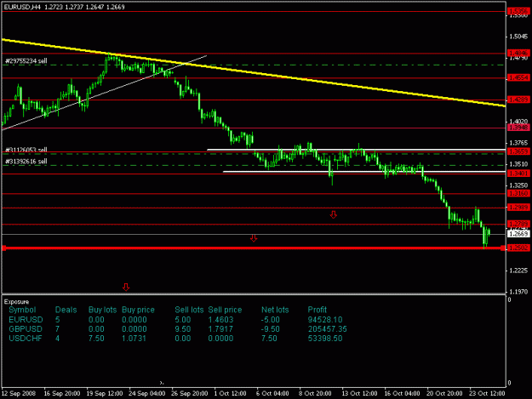The image size is (532, 399).
Task: Click the red down arrow near 6 Oct
Action: tap(254, 238)
